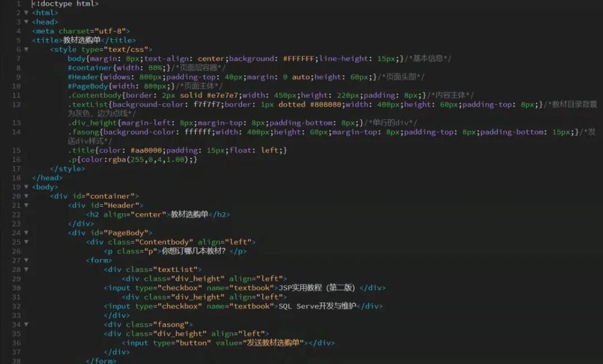Viewport: 603px width, 364px height.
Task: Fold the div id="container" block
Action: (x=26, y=196)
